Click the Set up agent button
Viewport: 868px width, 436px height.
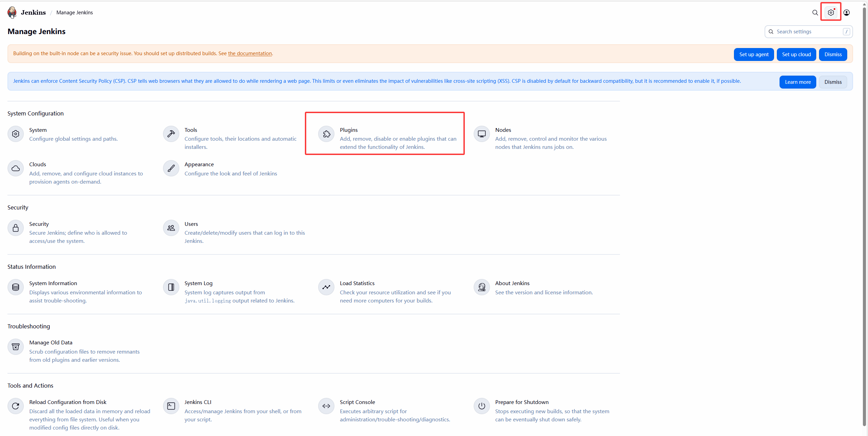point(754,54)
